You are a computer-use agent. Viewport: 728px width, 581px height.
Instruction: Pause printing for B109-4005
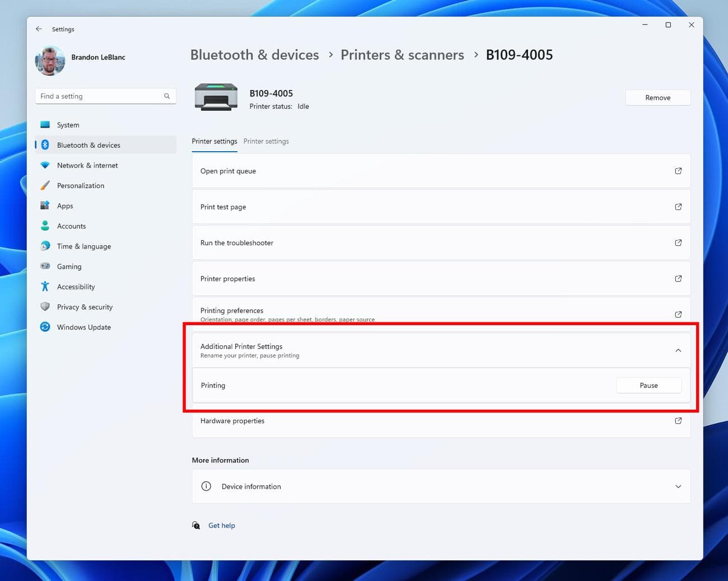[648, 385]
